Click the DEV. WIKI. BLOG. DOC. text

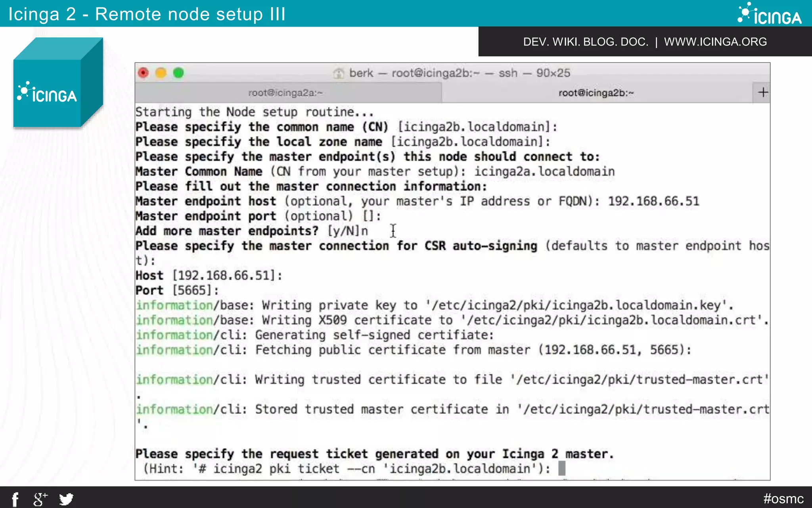(586, 42)
